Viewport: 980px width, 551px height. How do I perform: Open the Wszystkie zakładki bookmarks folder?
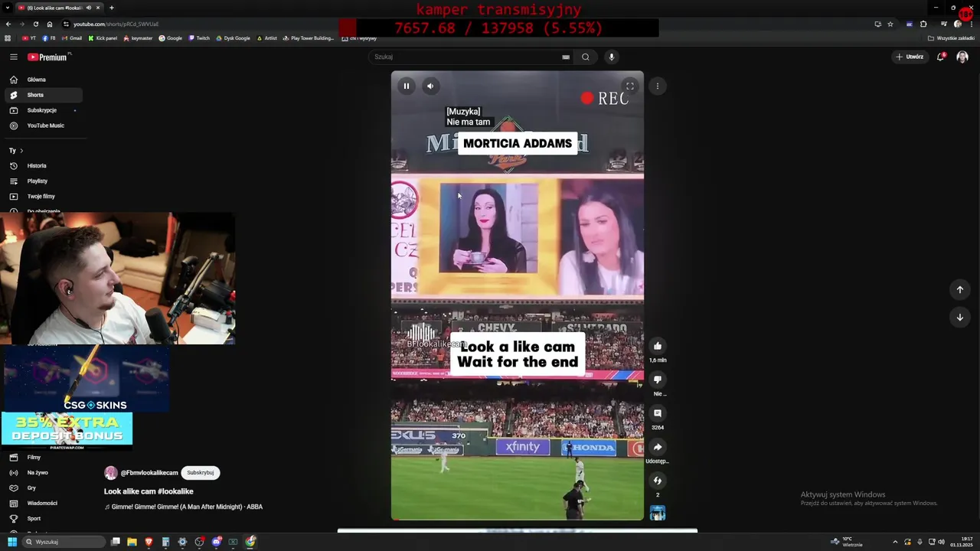tap(952, 38)
